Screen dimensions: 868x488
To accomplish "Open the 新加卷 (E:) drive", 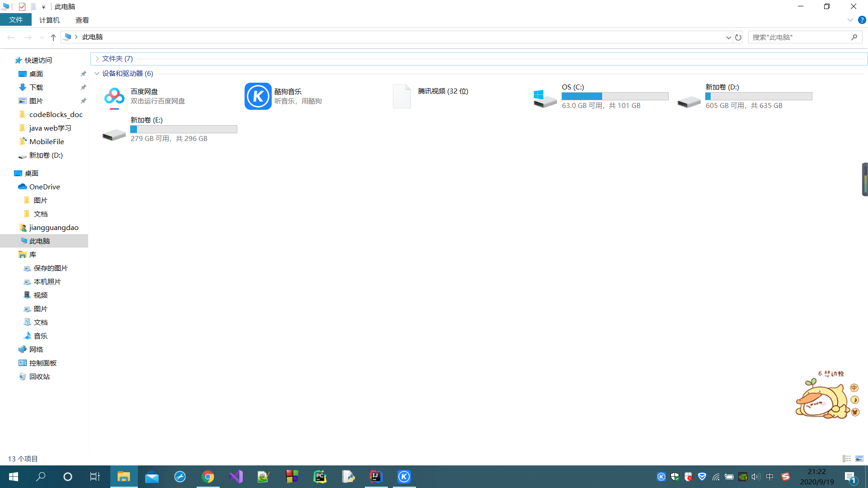I will [x=114, y=134].
